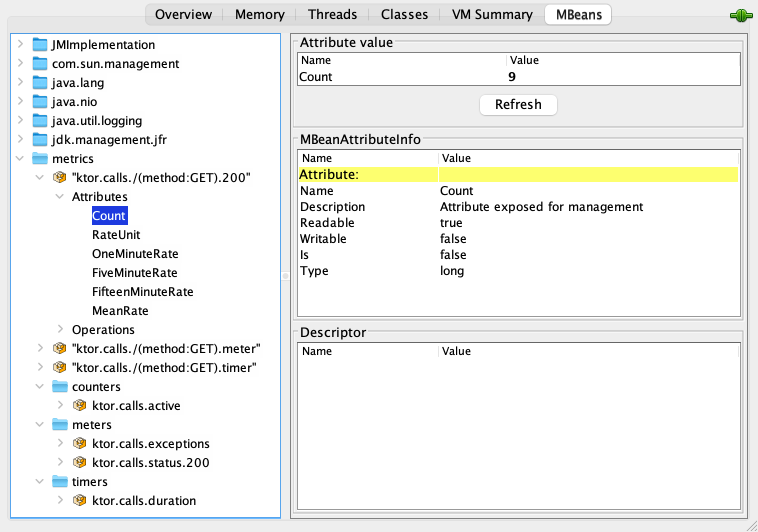The height and width of the screenshot is (532, 758).
Task: Click the meters folder icon
Action: 59,424
